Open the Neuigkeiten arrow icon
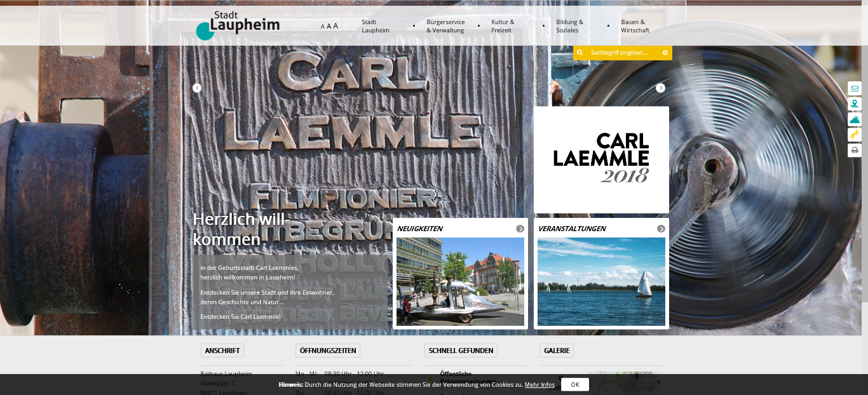This screenshot has width=868, height=395. [520, 229]
